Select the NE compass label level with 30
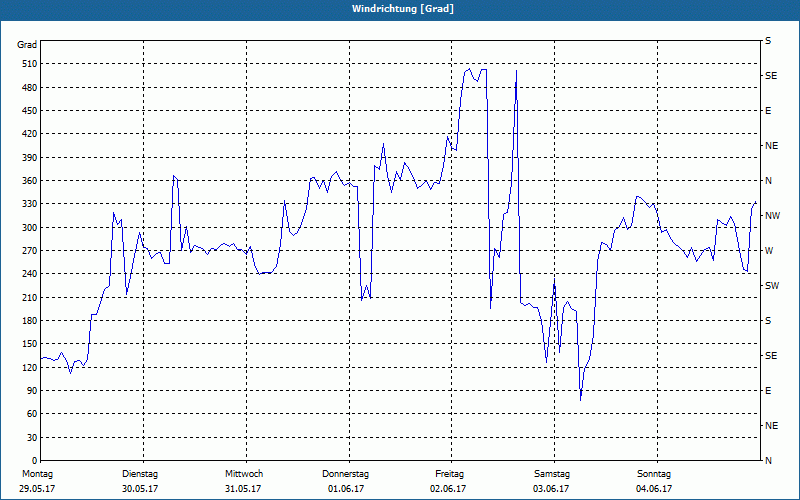 [x=771, y=426]
